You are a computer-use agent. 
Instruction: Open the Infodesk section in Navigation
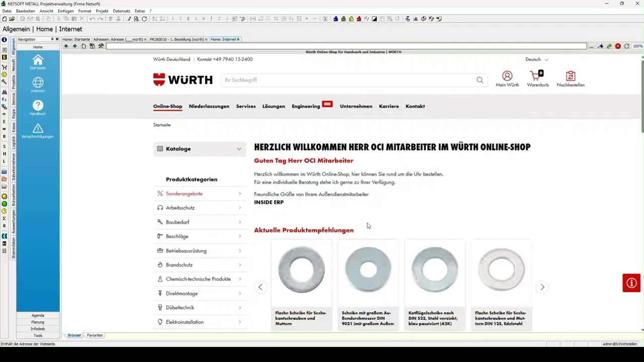pyautogui.click(x=38, y=329)
